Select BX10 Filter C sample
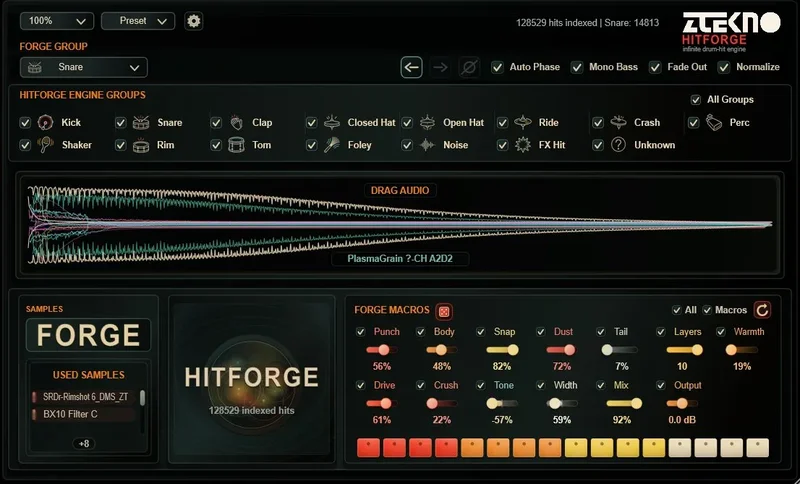Screen dimensions: 800x484 [x=85, y=414]
